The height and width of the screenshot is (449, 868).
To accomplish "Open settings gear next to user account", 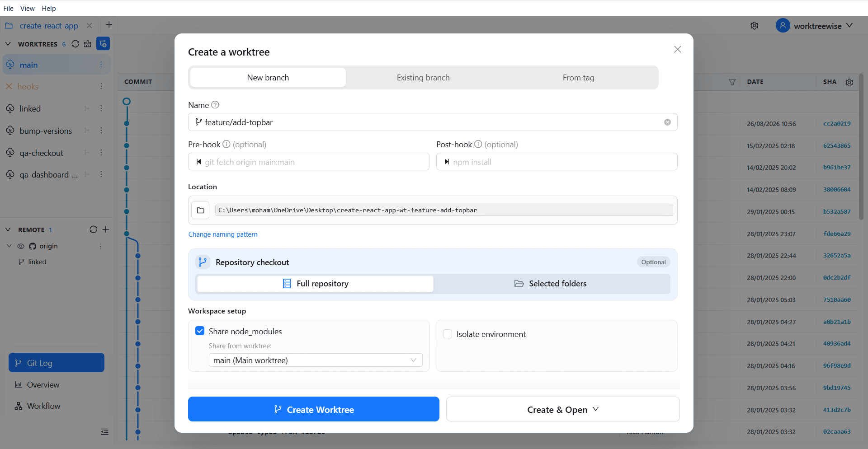I will coord(754,26).
